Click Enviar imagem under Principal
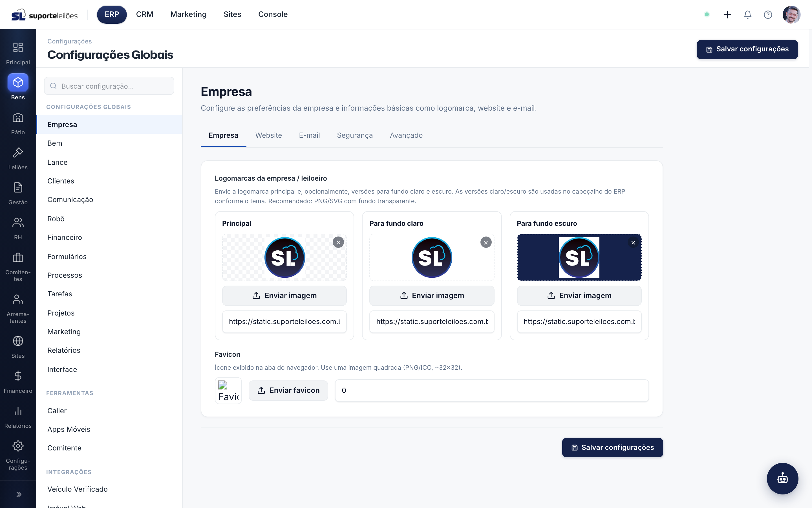Image resolution: width=812 pixels, height=508 pixels. coord(284,295)
